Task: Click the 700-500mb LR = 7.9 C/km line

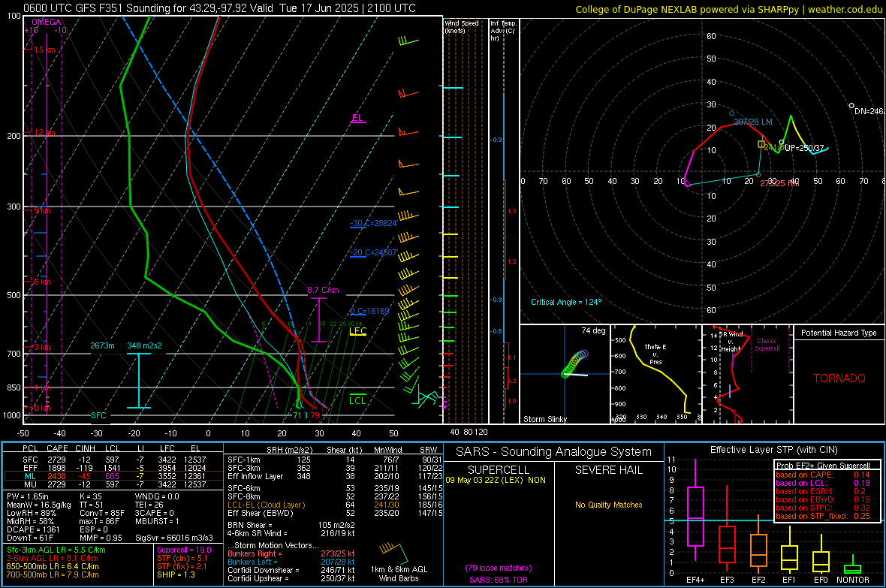Action: [x=52, y=574]
